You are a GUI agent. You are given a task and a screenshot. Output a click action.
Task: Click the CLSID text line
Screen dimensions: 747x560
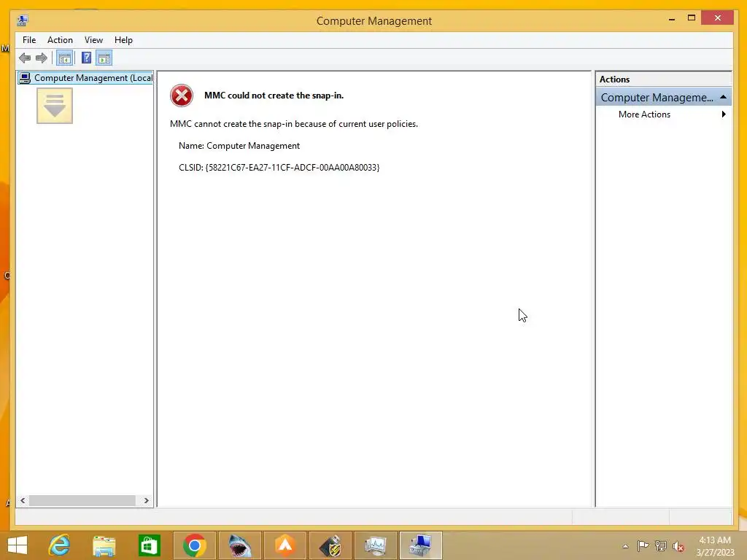pos(279,168)
